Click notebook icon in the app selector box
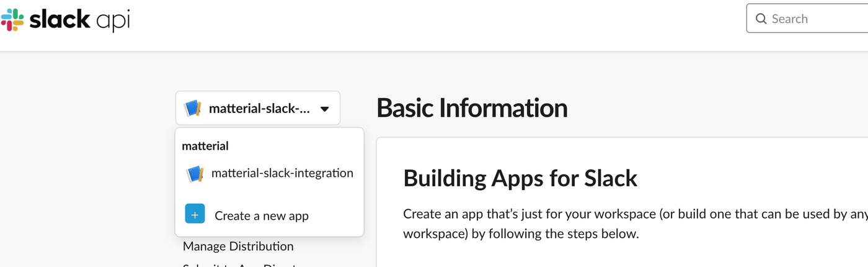Image resolution: width=868 pixels, height=267 pixels. [193, 109]
